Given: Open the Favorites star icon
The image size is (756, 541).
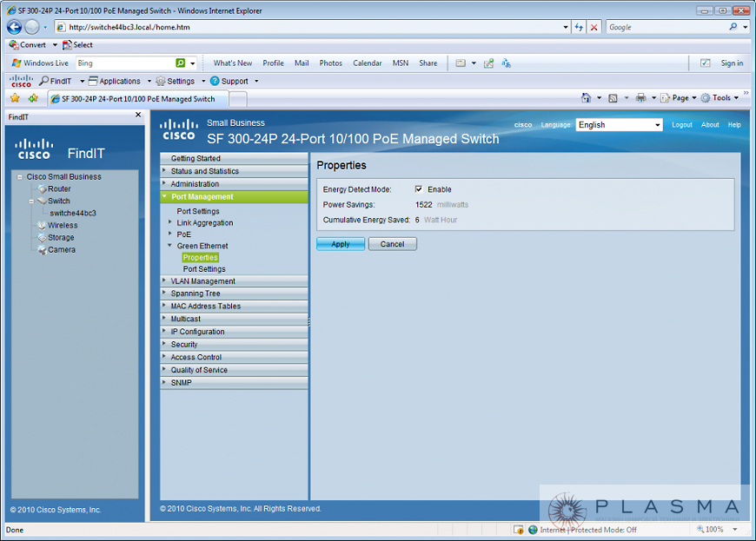Looking at the screenshot, I should point(15,98).
